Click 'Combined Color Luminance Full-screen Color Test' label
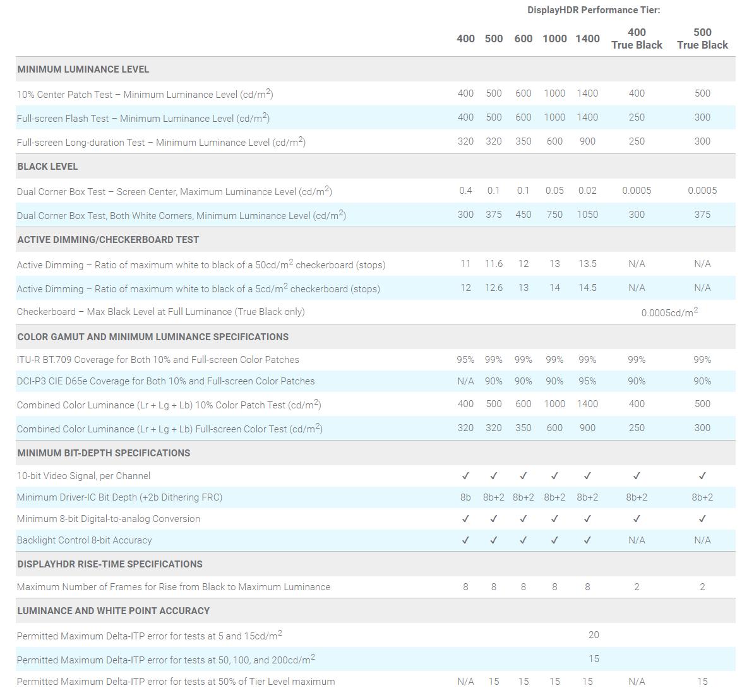 (169, 429)
